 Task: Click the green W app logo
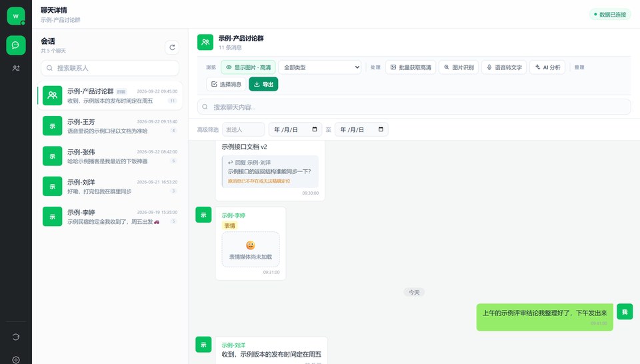point(16,16)
